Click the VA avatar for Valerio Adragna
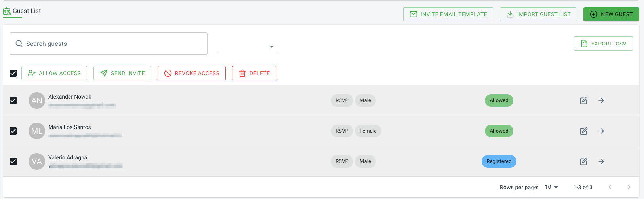Screen dimensions: 644x199 [37, 161]
